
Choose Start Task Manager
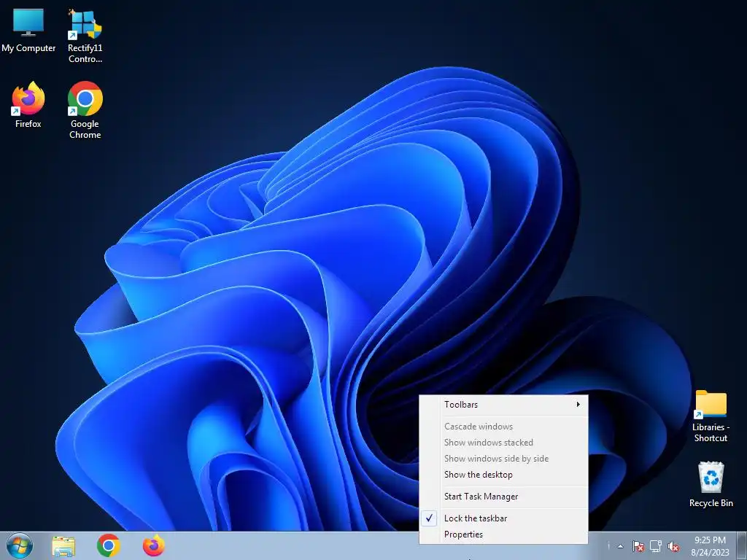tap(503, 496)
